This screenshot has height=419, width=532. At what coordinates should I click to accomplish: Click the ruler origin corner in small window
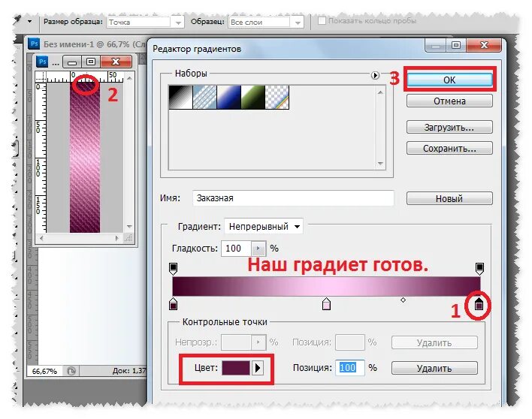coord(41,77)
